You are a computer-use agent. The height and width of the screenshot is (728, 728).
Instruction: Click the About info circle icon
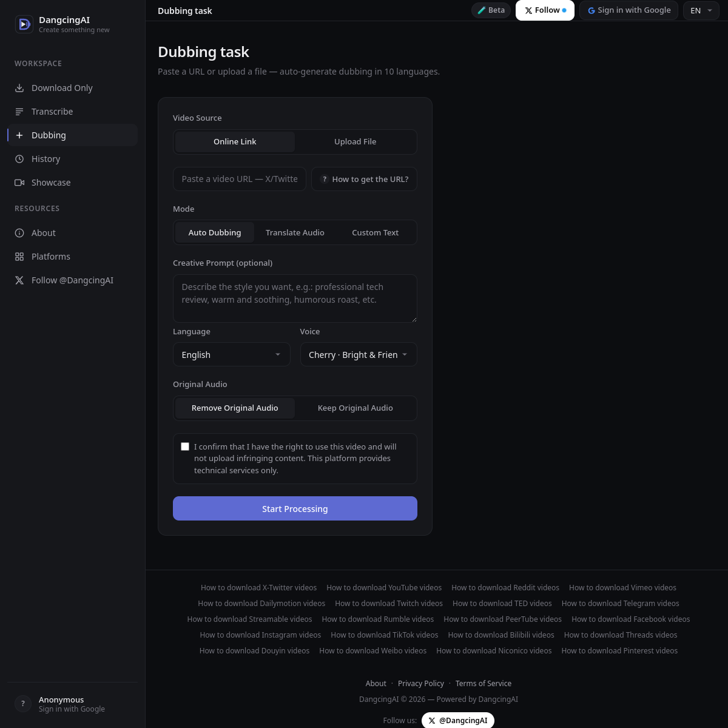[x=19, y=233]
